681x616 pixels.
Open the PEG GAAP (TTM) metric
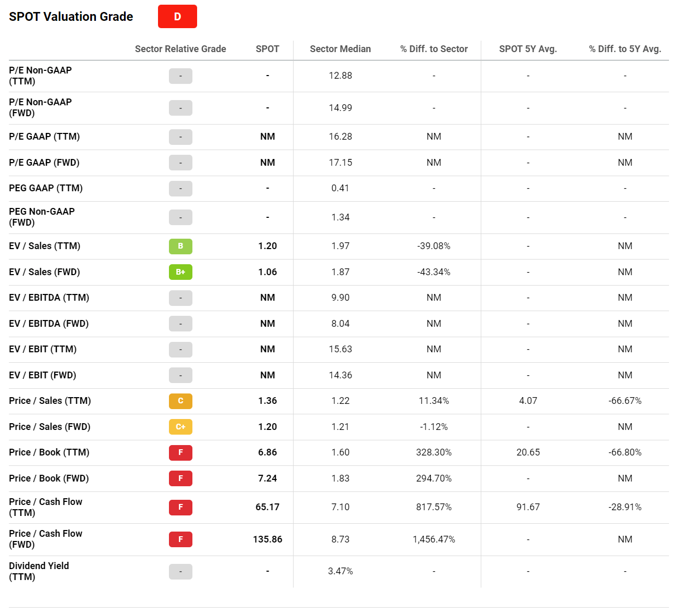click(46, 188)
